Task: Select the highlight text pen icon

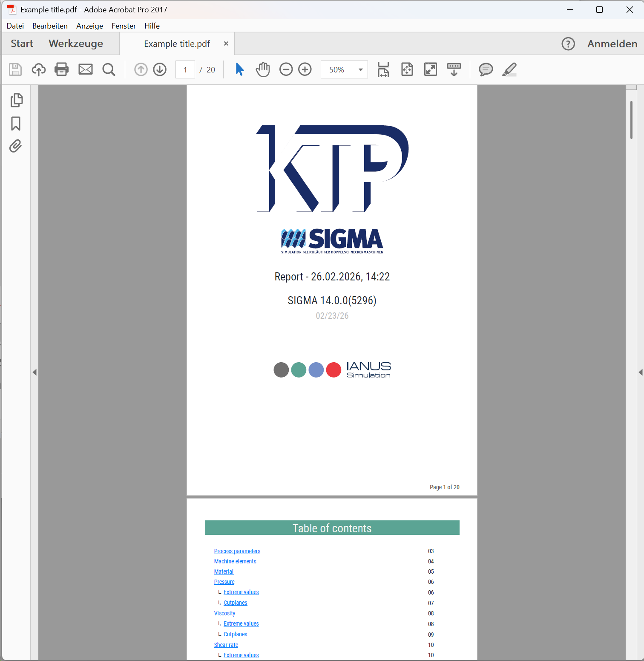Action: click(x=509, y=69)
